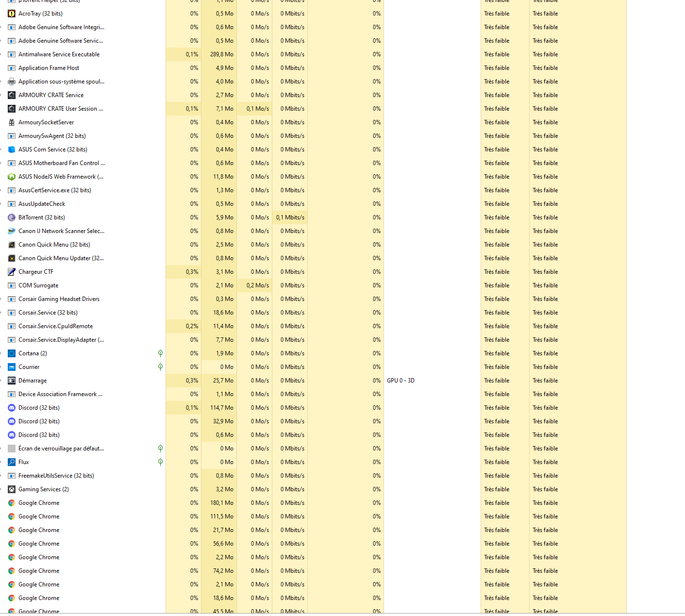Click the "0,1 Mo/s" disk value
The height and width of the screenshot is (616, 685).
pos(258,109)
